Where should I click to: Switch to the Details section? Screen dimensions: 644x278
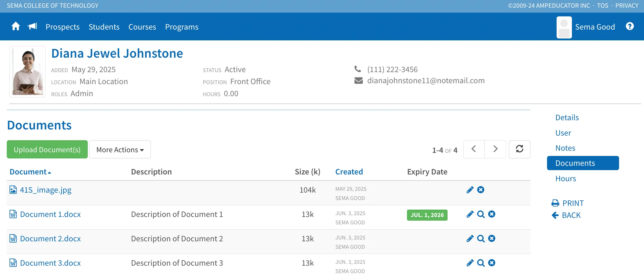click(567, 118)
